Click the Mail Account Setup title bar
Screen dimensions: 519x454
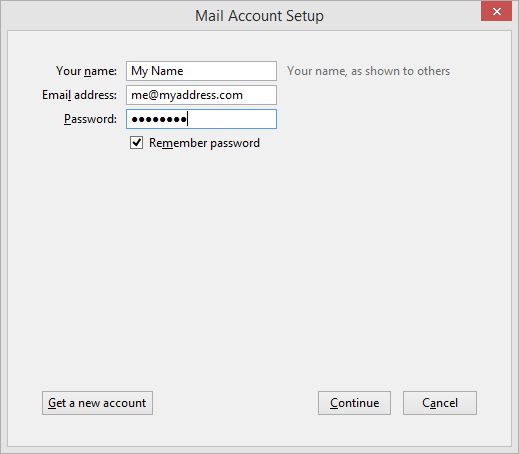pos(259,16)
